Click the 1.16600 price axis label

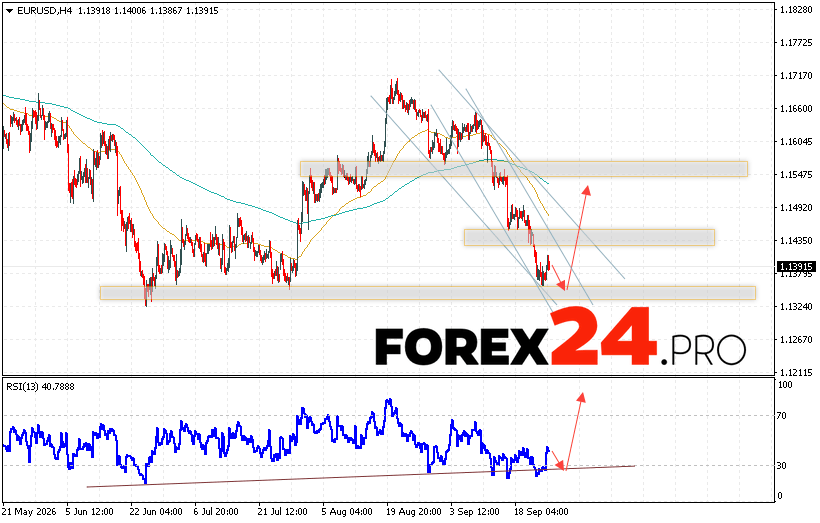796,109
